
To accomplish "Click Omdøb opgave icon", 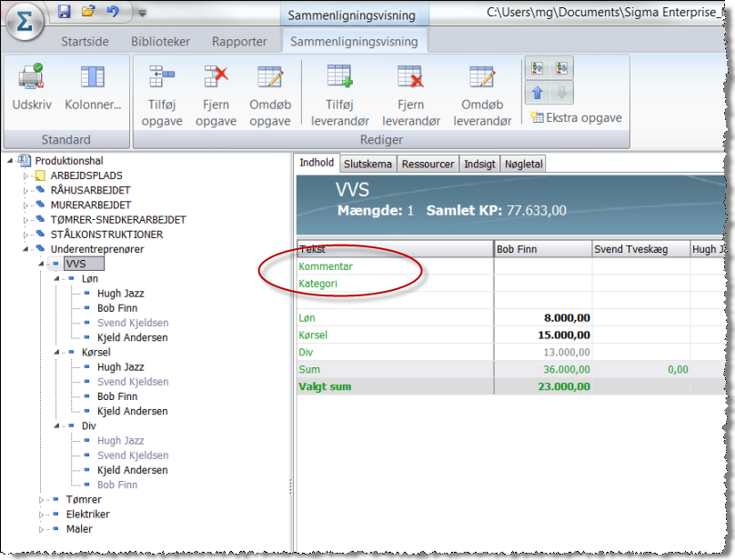I will point(270,77).
